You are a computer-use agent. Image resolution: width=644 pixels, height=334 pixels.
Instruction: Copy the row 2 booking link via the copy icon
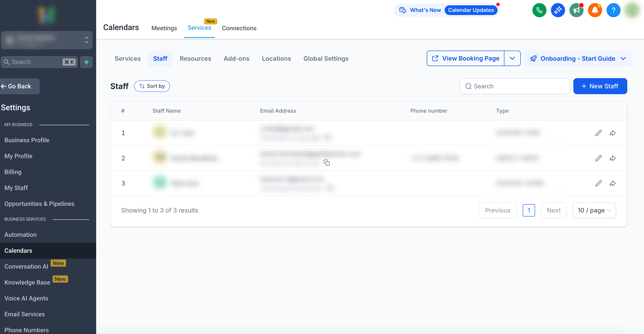(x=326, y=163)
